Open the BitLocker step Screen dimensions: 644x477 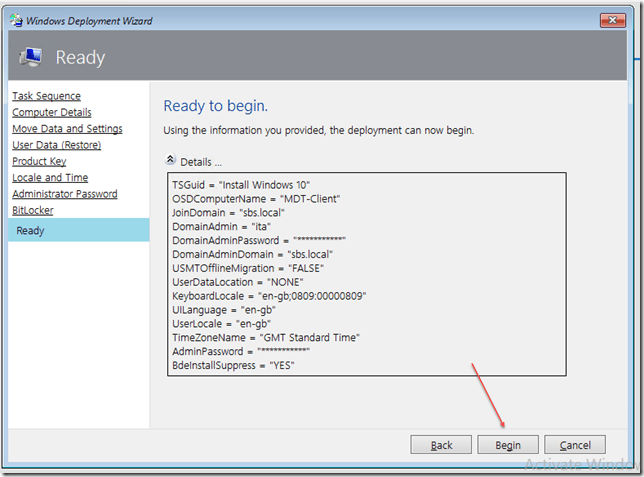tap(32, 210)
